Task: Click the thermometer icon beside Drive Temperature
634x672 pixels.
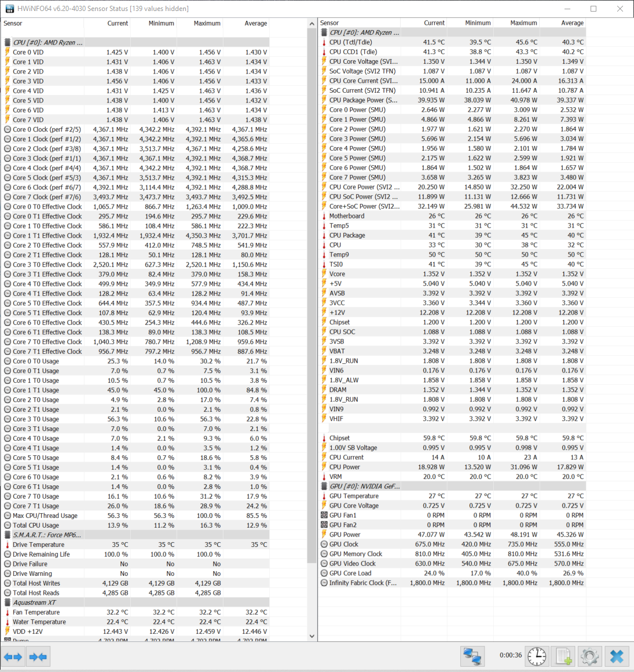Action: click(x=8, y=545)
